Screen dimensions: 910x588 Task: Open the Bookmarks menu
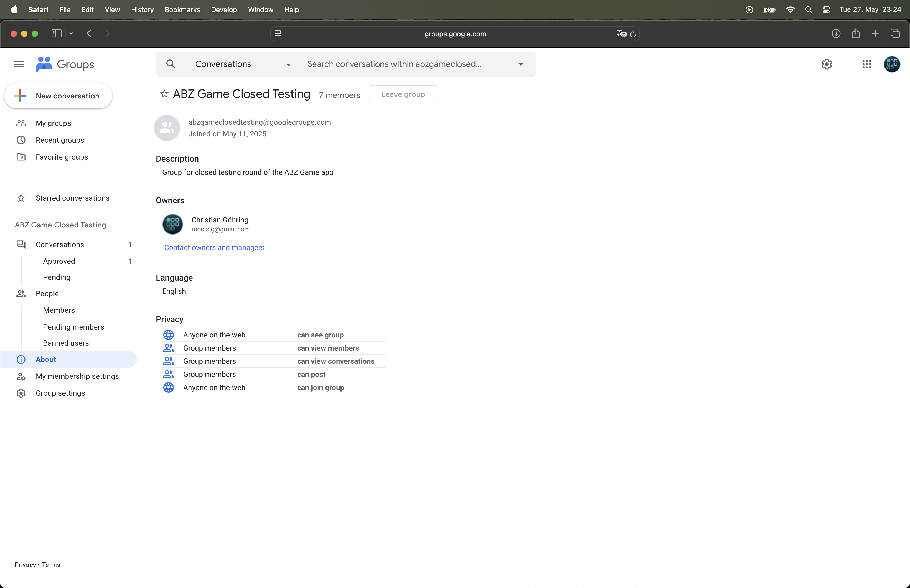click(182, 9)
